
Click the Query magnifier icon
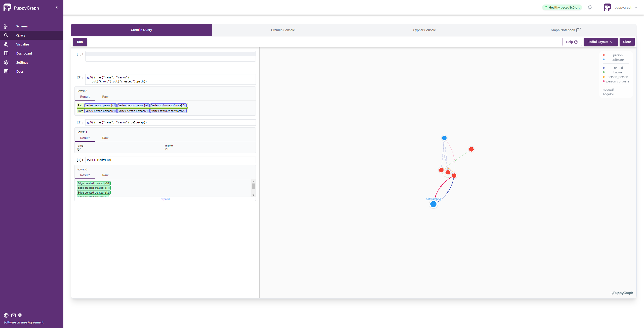coord(6,35)
